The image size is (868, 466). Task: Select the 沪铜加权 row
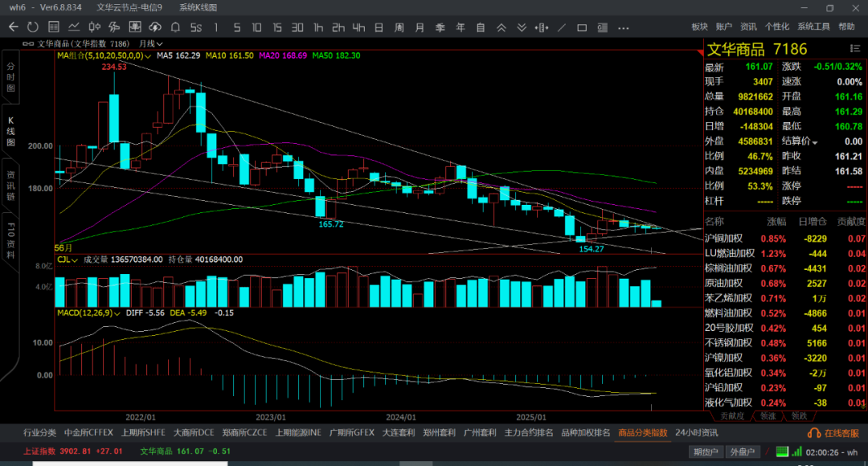pyautogui.click(x=784, y=239)
